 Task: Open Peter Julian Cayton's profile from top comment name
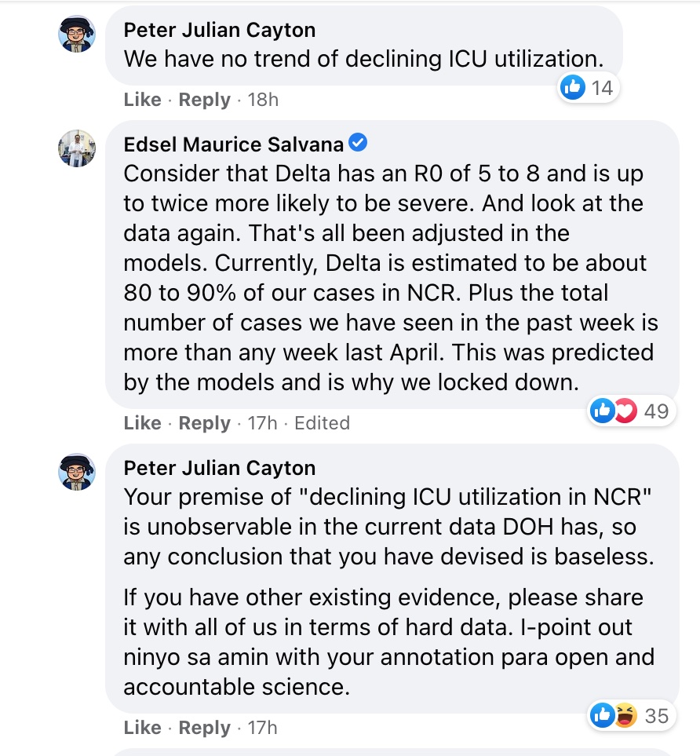pos(220,31)
